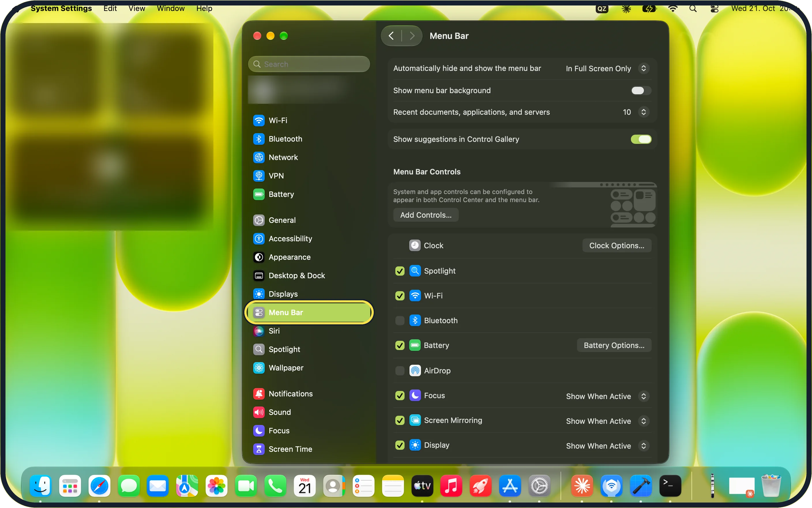Open Appearance settings
Screen dimensions: 812x508
[x=309, y=257]
